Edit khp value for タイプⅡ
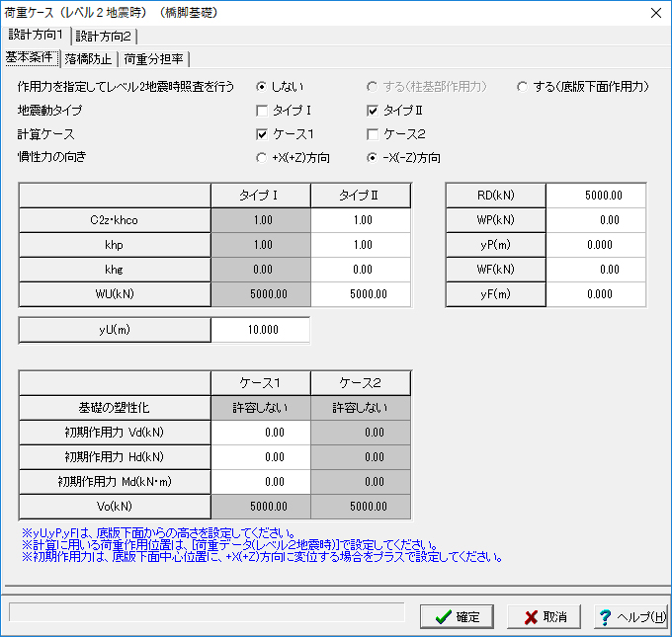This screenshot has width=672, height=637. coord(361,245)
